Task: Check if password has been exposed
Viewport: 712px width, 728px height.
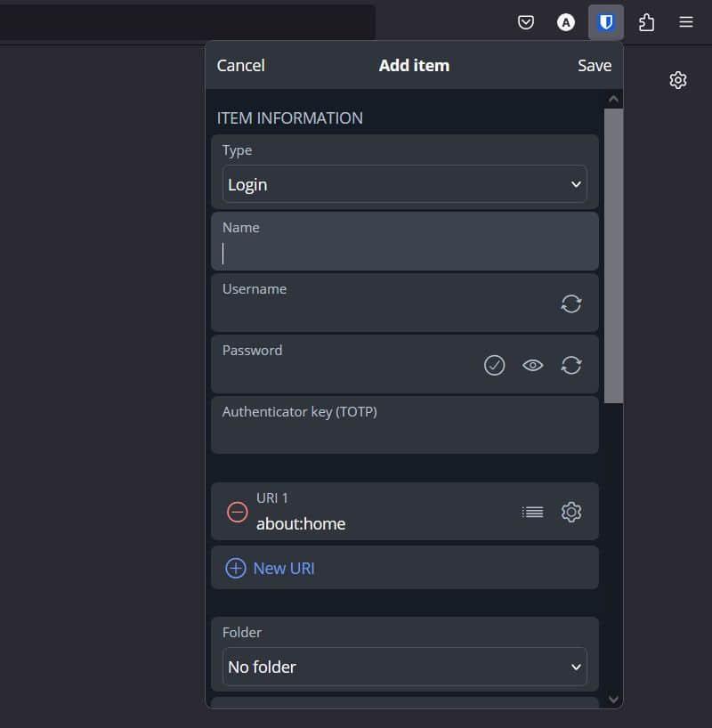Action: 494,365
